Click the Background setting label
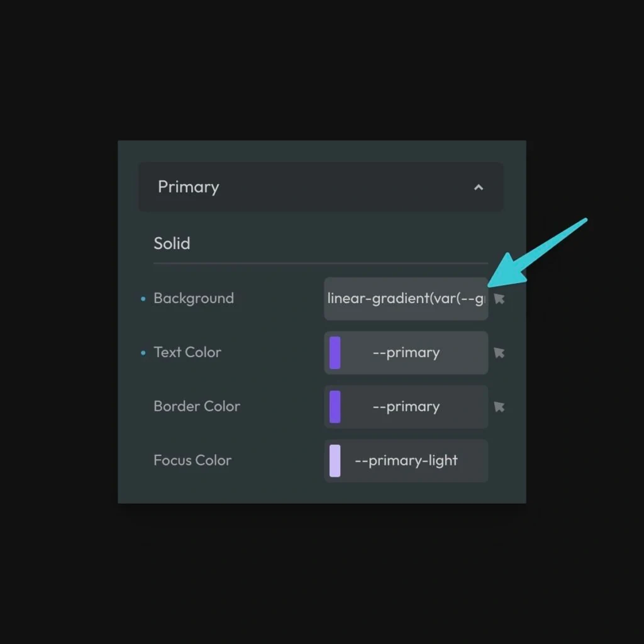Image resolution: width=644 pixels, height=644 pixels. (x=194, y=299)
